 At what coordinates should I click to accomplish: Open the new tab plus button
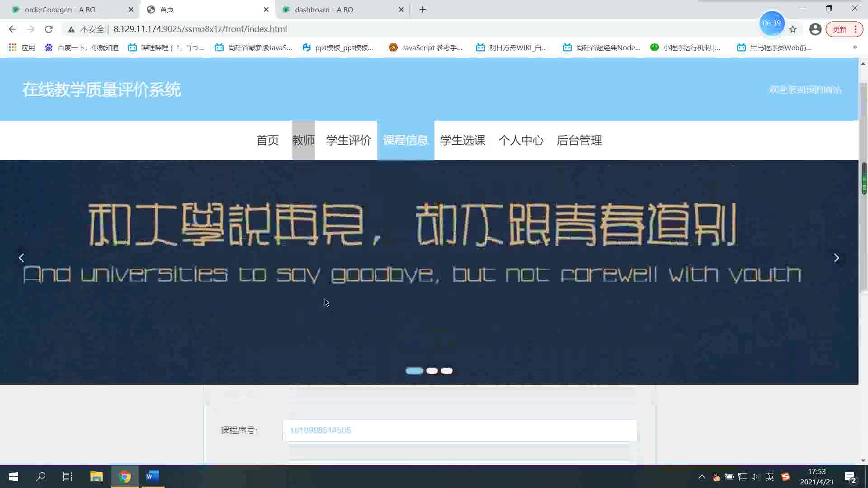point(423,9)
